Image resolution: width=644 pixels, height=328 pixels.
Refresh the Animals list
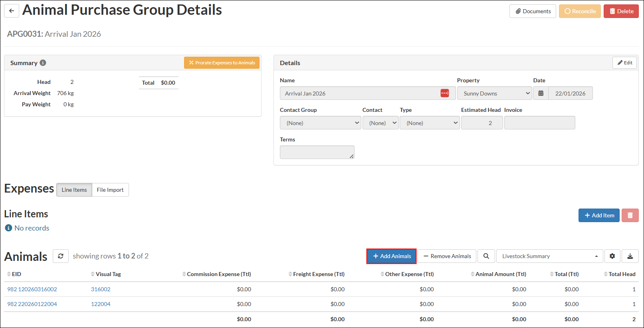coord(61,256)
